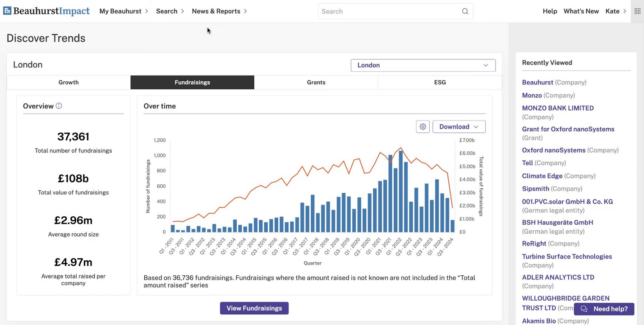This screenshot has height=325, width=644.
Task: Expand the My Beauhurst menu
Action: click(x=124, y=11)
